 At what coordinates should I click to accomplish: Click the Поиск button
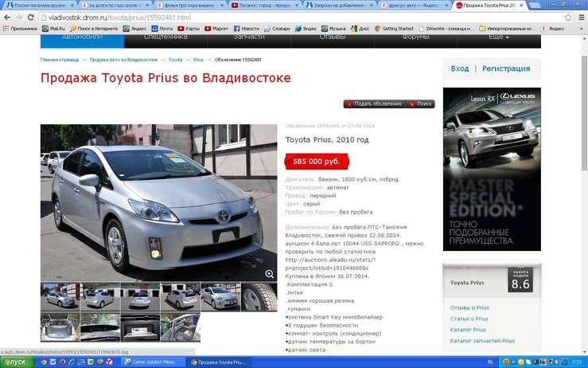pos(421,104)
